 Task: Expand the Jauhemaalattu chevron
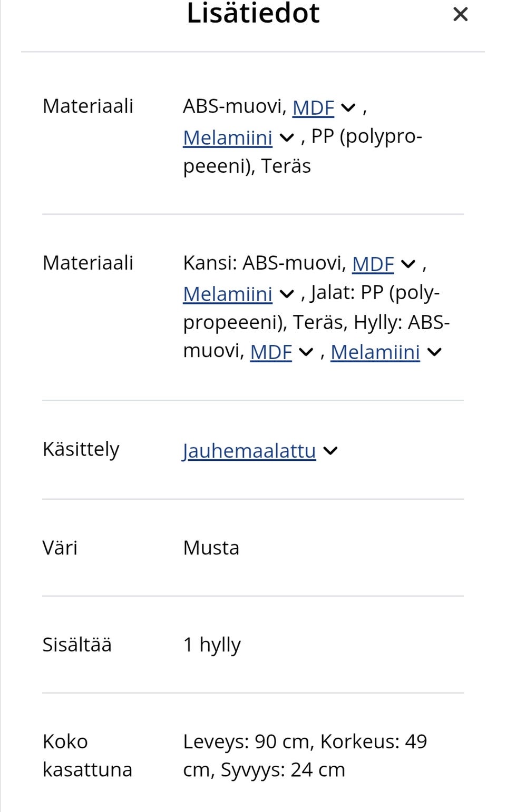pyautogui.click(x=330, y=451)
